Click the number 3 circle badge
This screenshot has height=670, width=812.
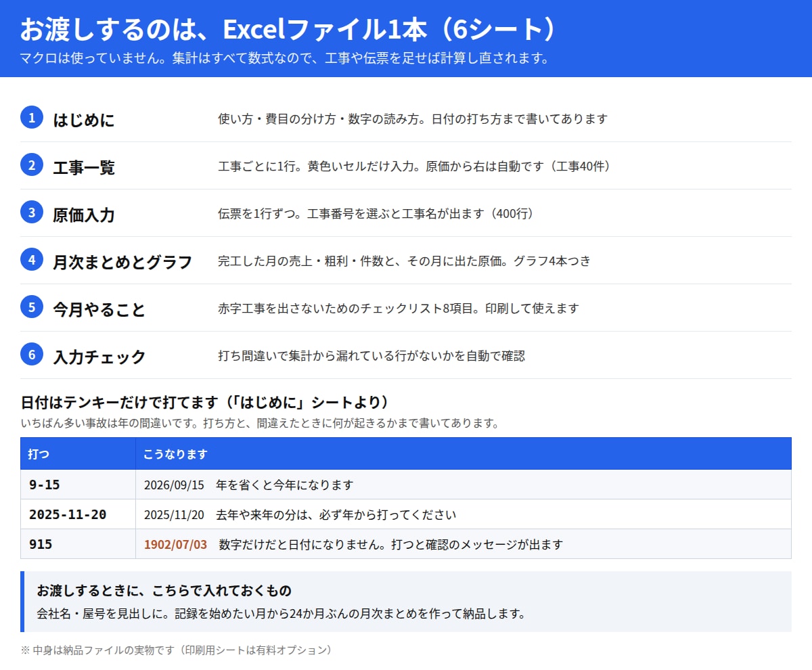[x=32, y=212]
